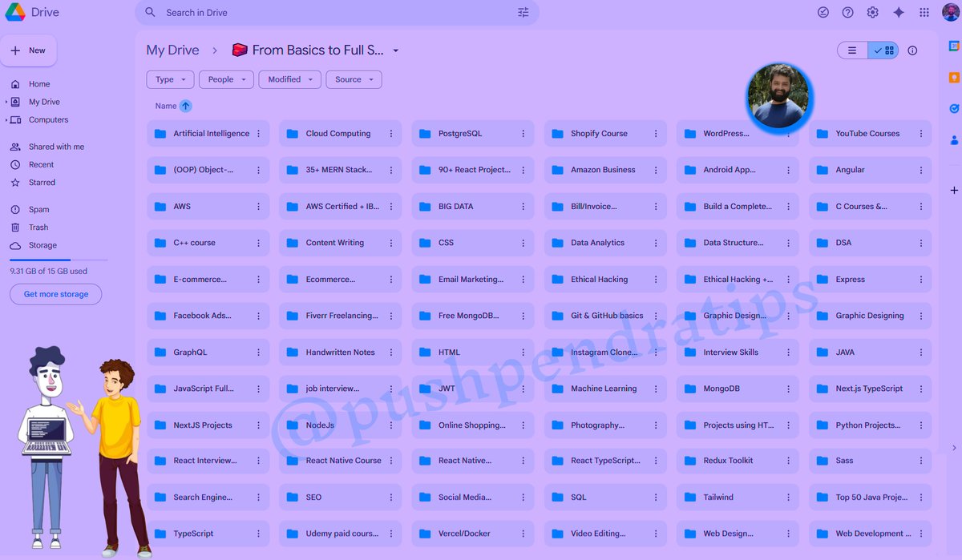Viewport: 962px width, 560px height.
Task: Select the GraphQL folder
Action: (208, 353)
